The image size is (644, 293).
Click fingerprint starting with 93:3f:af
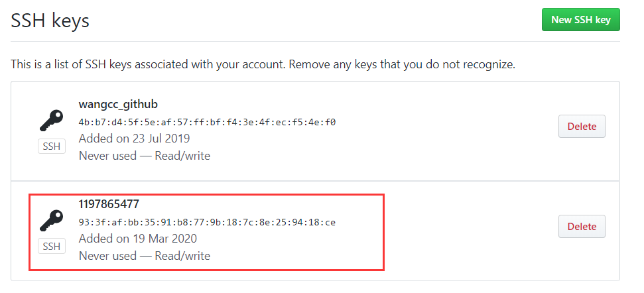pyautogui.click(x=207, y=223)
